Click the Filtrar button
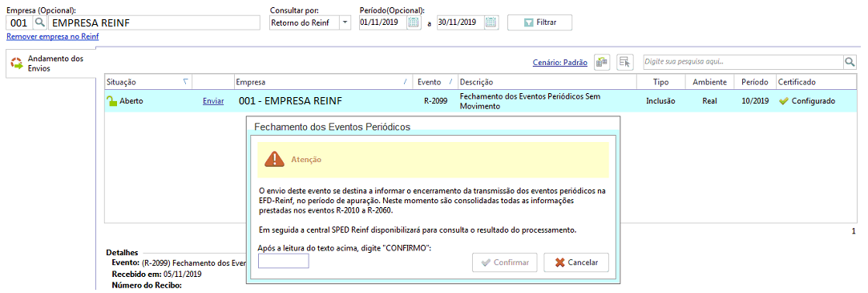 [x=539, y=22]
